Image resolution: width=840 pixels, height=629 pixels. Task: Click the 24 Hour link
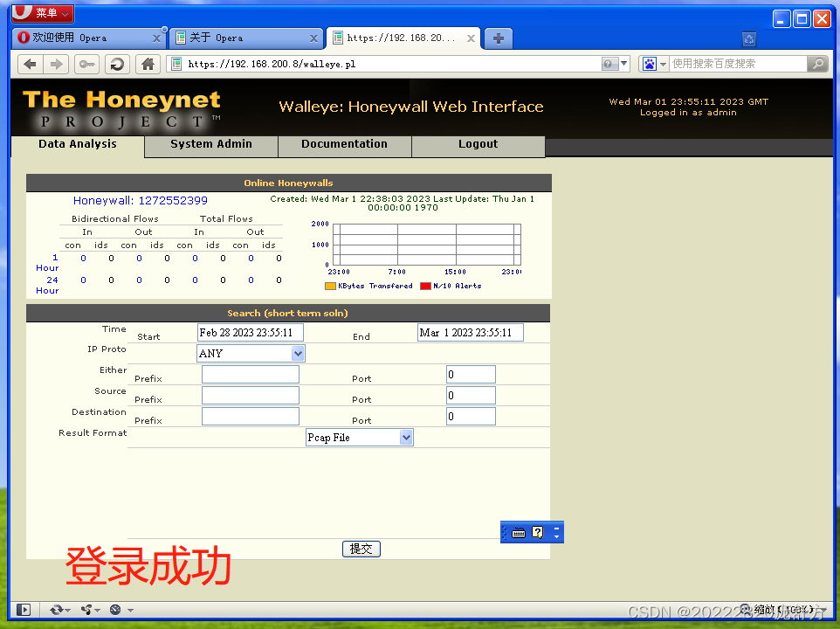[47, 285]
